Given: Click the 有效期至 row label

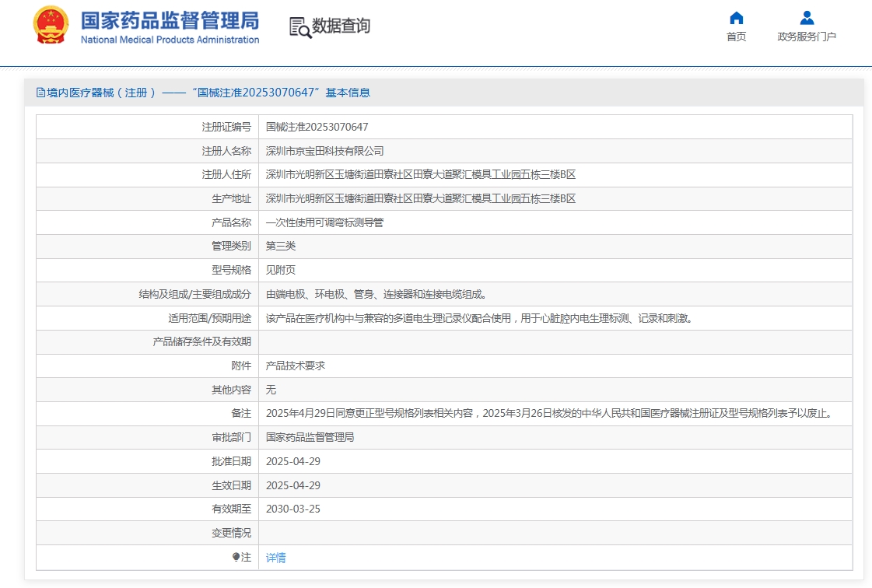Looking at the screenshot, I should [231, 509].
